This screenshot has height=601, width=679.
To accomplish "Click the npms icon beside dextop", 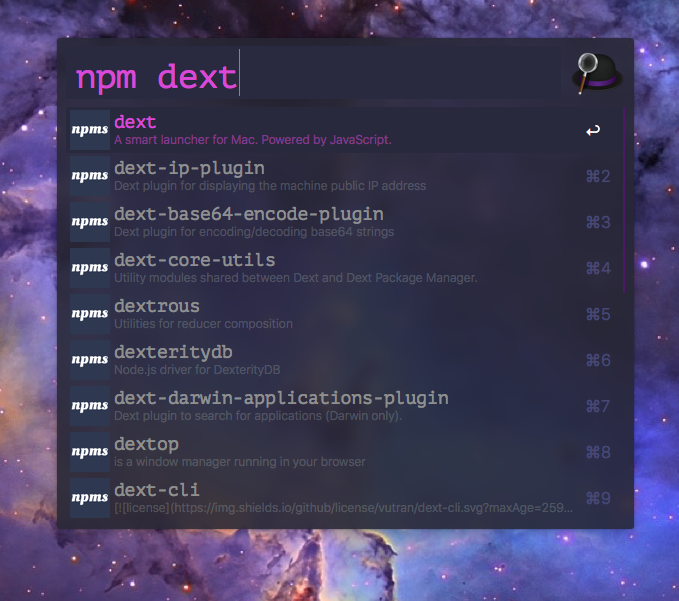I will tap(90, 452).
